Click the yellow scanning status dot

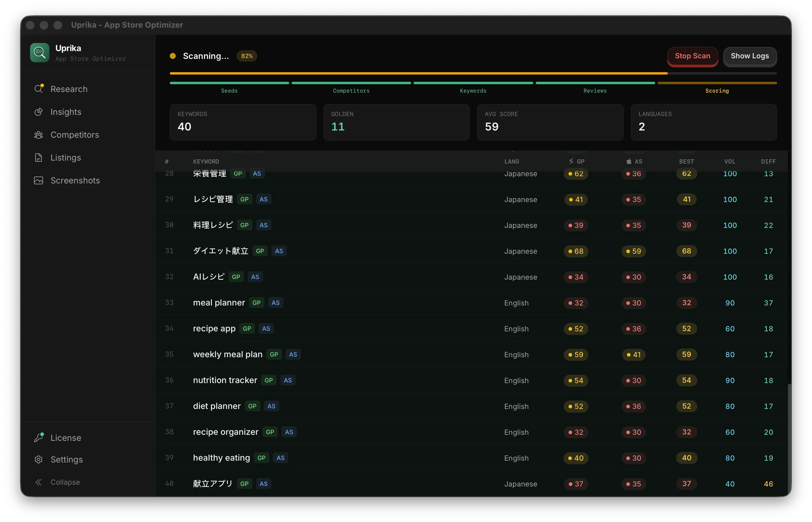[x=173, y=56]
